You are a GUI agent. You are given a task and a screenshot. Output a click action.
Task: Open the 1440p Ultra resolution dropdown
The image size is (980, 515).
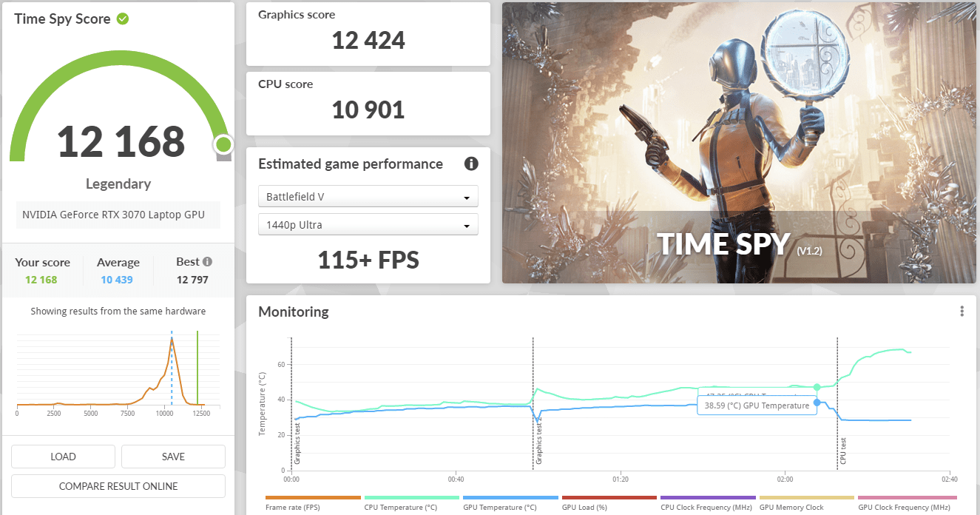pyautogui.click(x=368, y=225)
